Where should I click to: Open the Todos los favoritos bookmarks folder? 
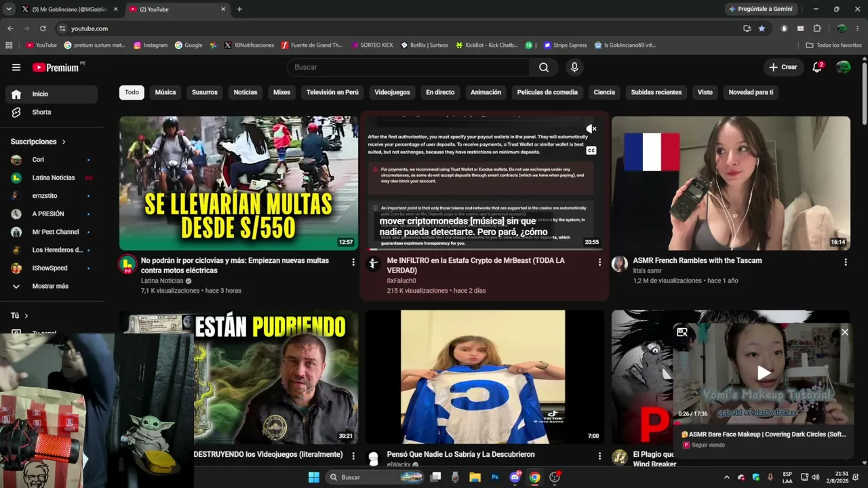click(x=833, y=45)
